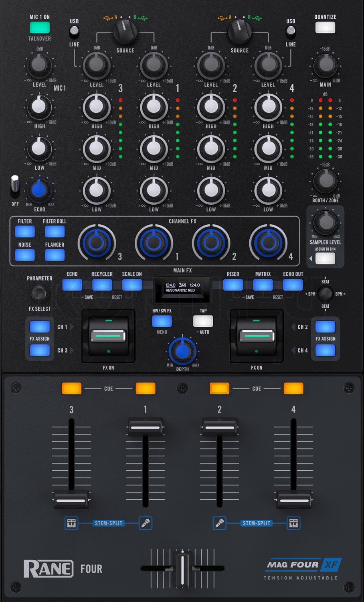Click the main FX display screen
Image resolution: width=364 pixels, height=602 pixels.
(182, 290)
